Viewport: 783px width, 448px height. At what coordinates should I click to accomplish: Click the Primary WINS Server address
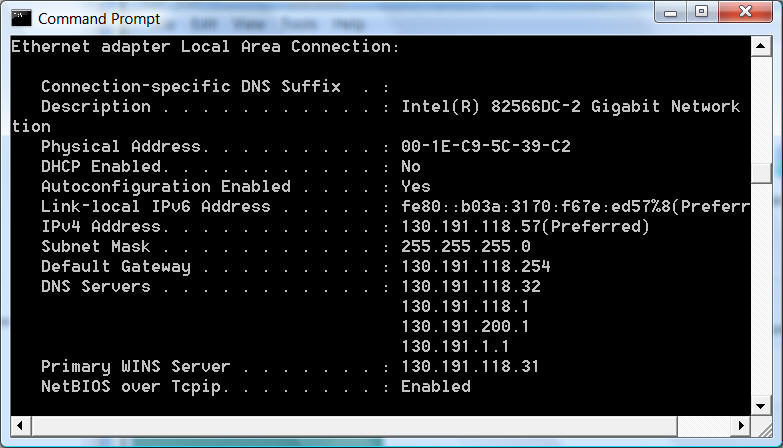click(470, 366)
